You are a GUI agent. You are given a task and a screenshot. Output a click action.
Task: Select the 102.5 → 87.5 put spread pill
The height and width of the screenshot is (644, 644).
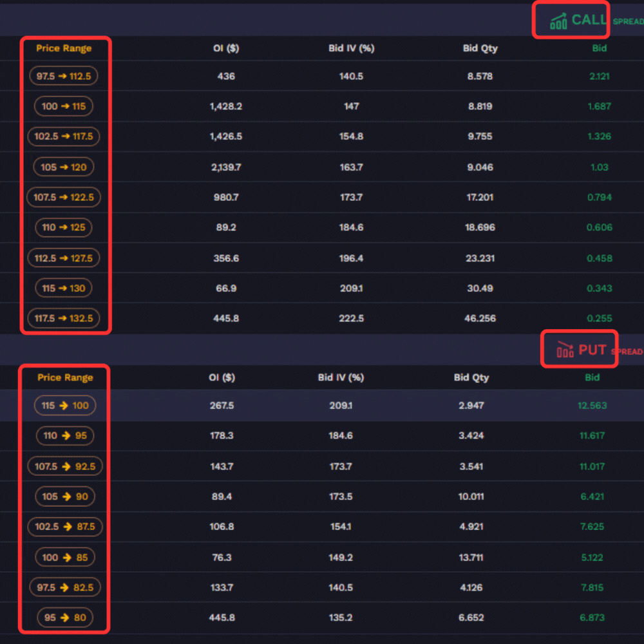[64, 526]
